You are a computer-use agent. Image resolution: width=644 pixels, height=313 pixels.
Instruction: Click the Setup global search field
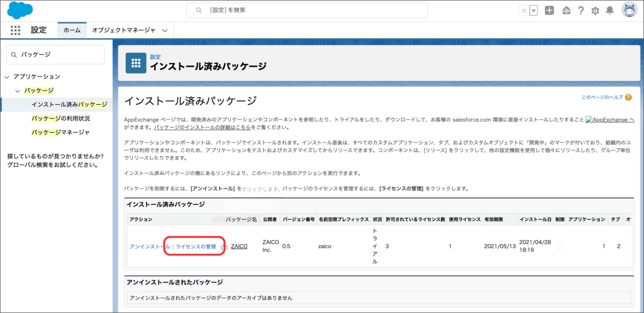(307, 10)
